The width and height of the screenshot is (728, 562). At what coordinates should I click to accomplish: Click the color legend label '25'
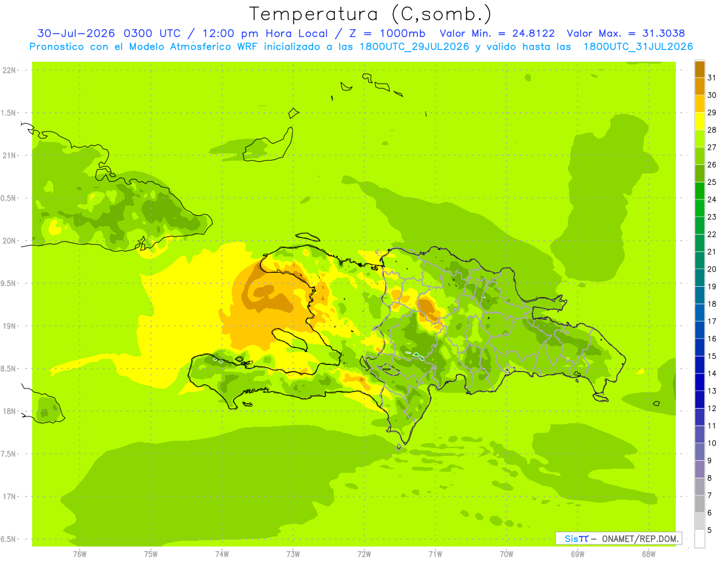point(712,182)
